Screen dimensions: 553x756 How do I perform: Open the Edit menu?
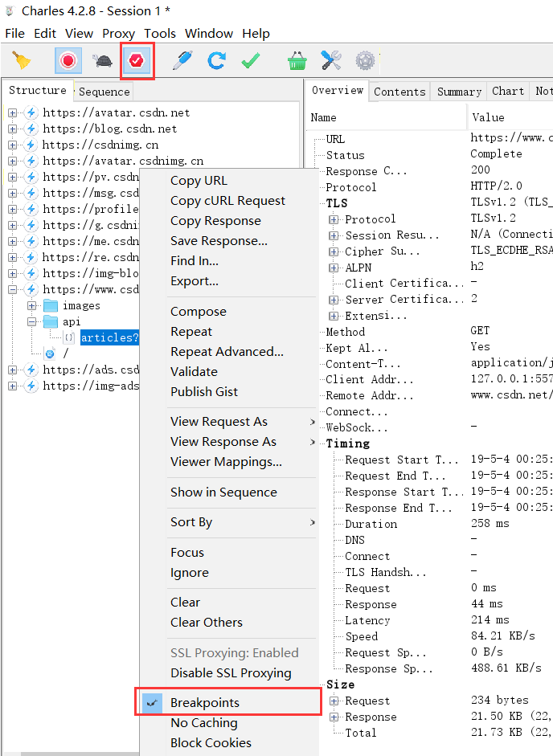(x=45, y=33)
